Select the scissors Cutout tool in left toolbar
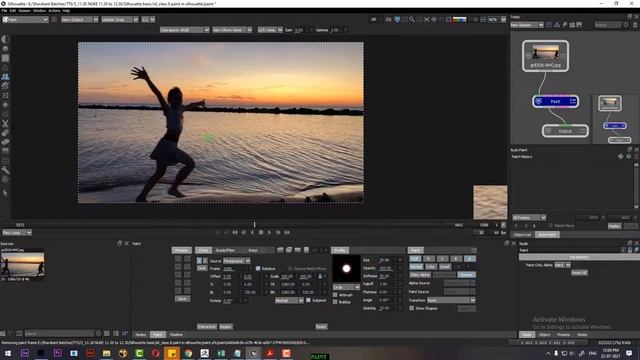This screenshot has width=640, height=360. (x=5, y=123)
